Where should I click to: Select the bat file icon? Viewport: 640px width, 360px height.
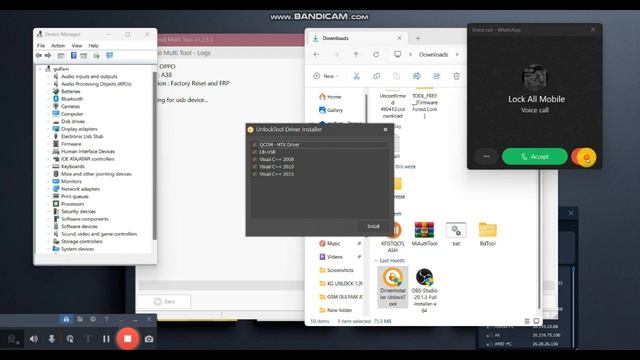pyautogui.click(x=456, y=234)
